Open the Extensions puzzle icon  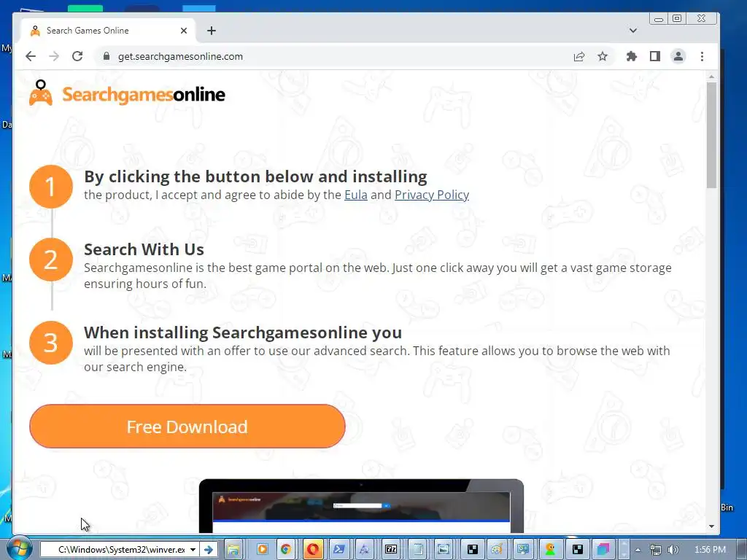click(x=631, y=57)
